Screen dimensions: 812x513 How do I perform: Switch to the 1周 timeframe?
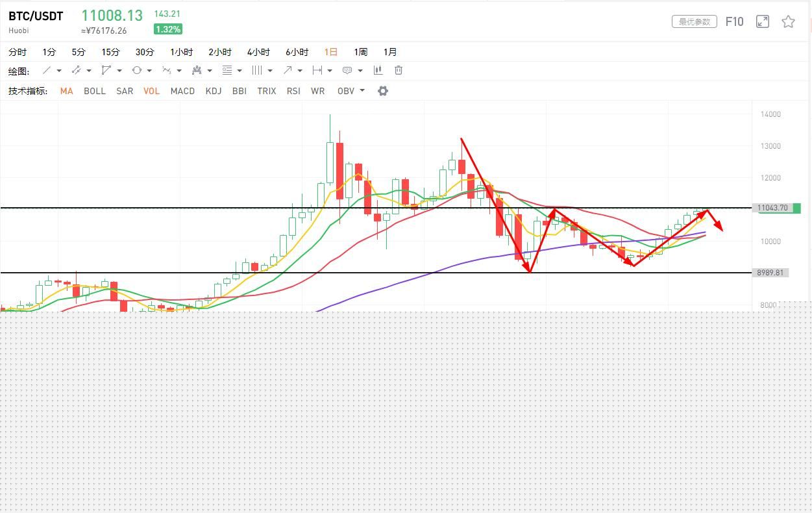(360, 52)
